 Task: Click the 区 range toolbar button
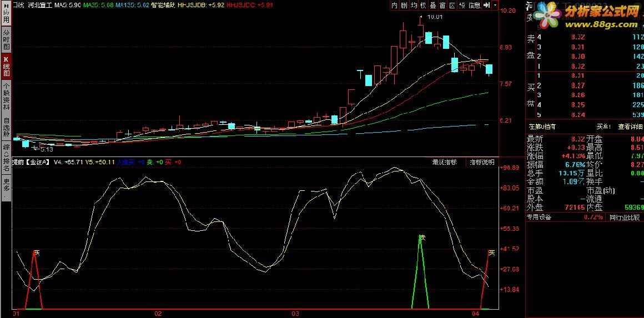pos(452,6)
